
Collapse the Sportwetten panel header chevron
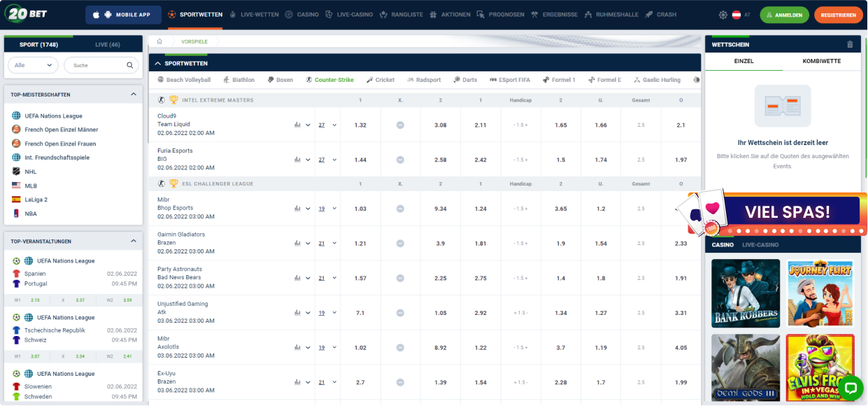pyautogui.click(x=157, y=63)
